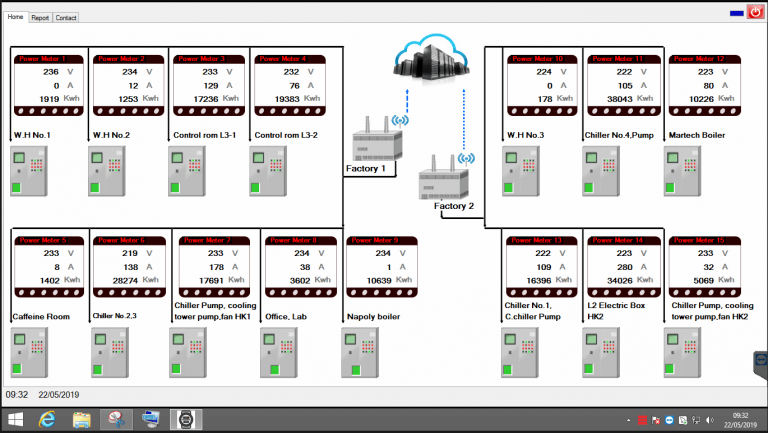Open the Control rom L3-1 cabinet icon
The image size is (768, 433).
pyautogui.click(x=187, y=170)
